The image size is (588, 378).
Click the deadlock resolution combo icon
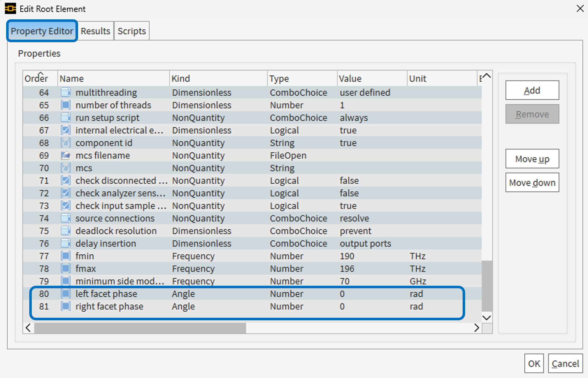coord(66,231)
